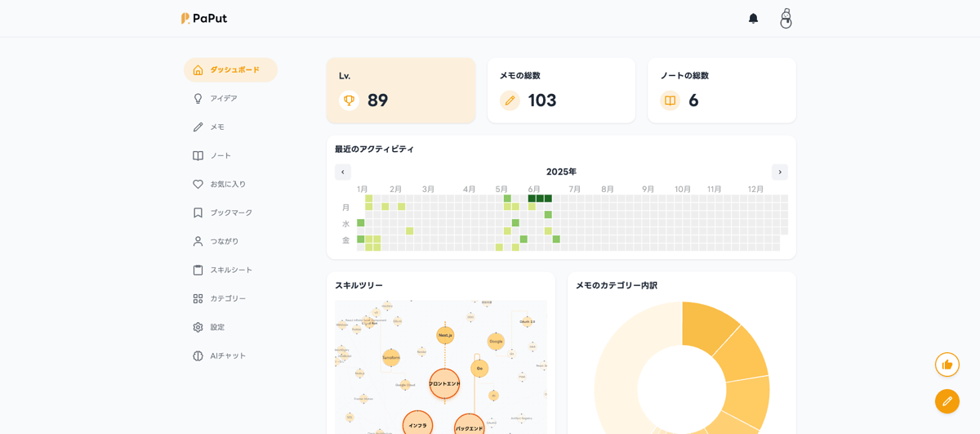Screen dimensions: 980x434
Task: Open アイデア in the sidebar
Action: 223,98
